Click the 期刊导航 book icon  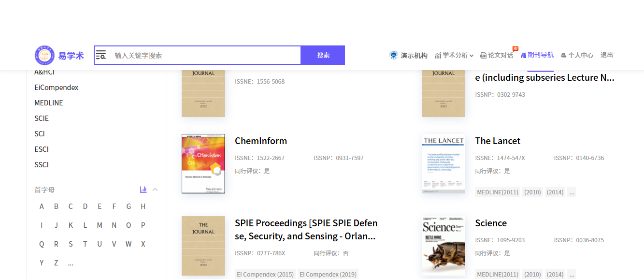tap(523, 55)
